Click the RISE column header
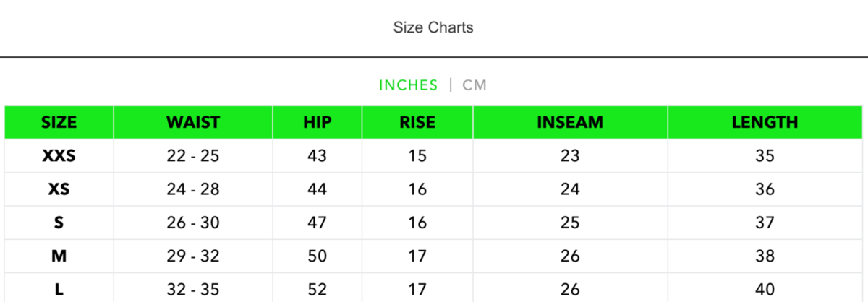The image size is (868, 302). (x=417, y=122)
